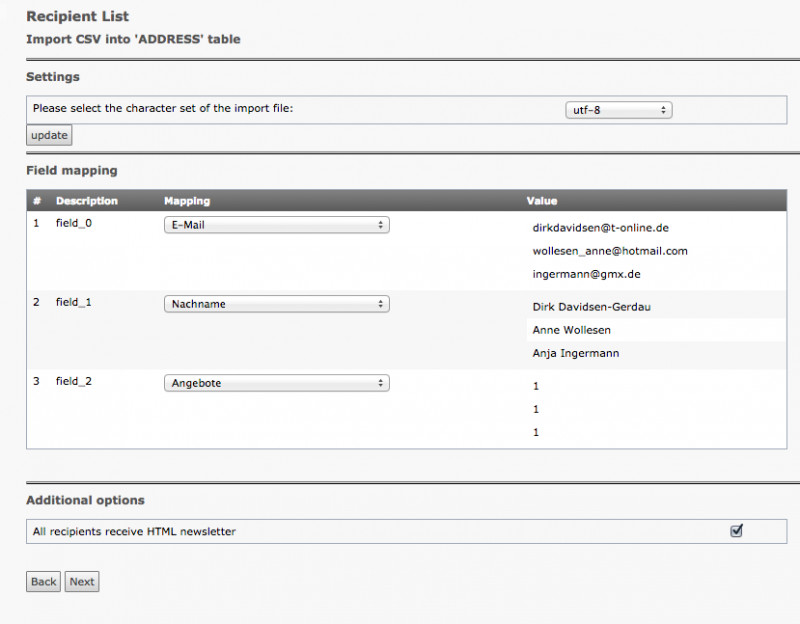The height and width of the screenshot is (624, 800).
Task: Expand the Nachname mapping dropdown
Action: 276,304
